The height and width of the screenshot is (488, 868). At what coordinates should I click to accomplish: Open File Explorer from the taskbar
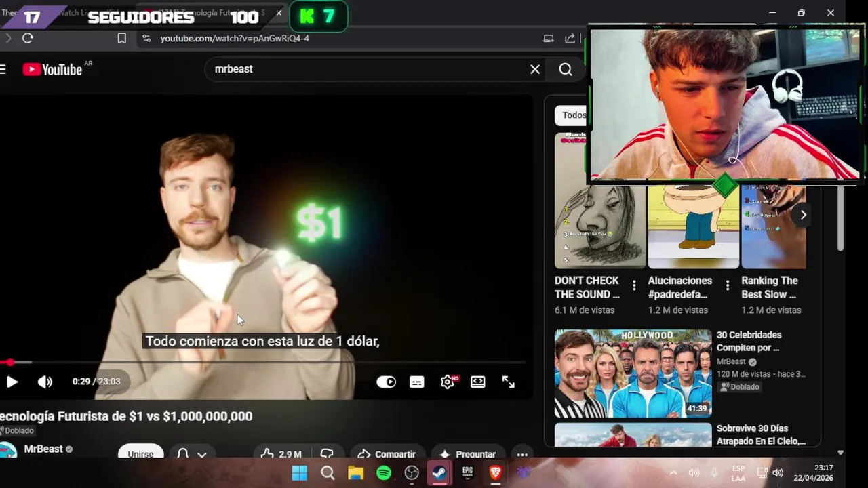[356, 473]
